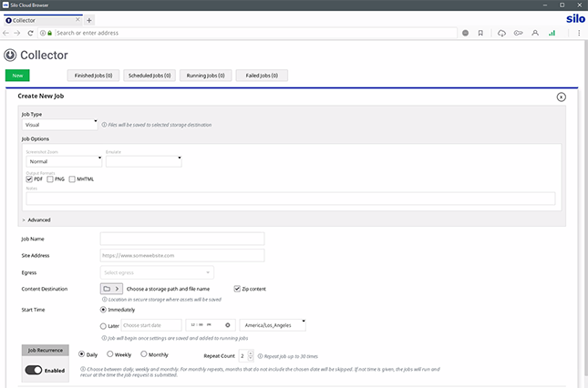
Task: Click info icon next to Job Type hint
Action: [104, 125]
